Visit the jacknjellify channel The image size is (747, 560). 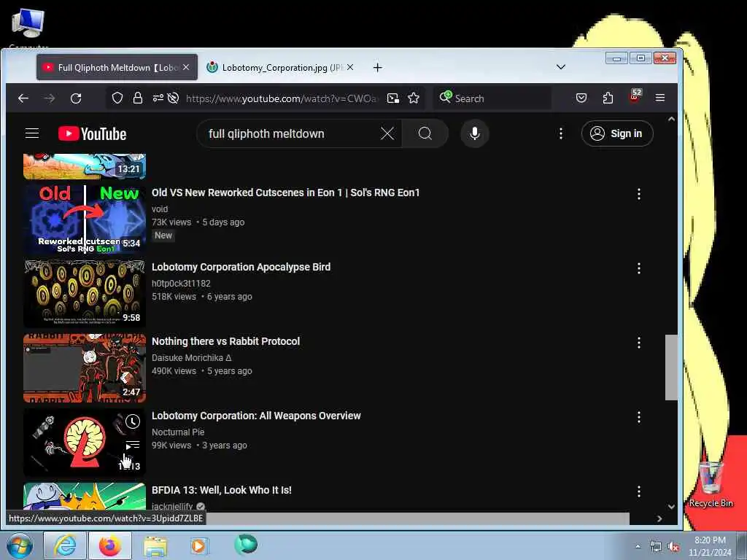click(172, 506)
